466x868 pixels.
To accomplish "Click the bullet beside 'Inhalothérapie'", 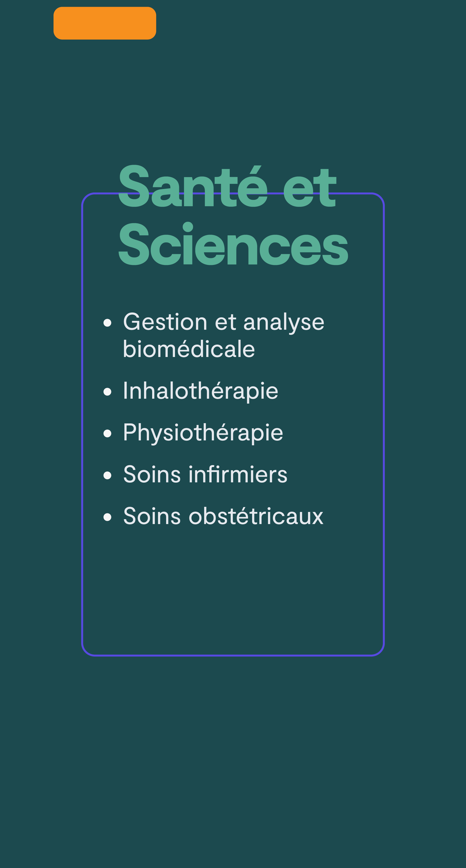I will coord(107,391).
